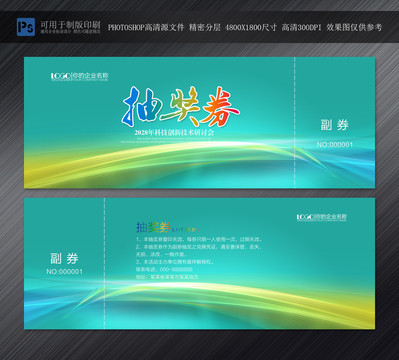This screenshot has height=360, width=399.
Task: Click the "PHOTOSHOP高清源文件" header text
Action: tap(146, 27)
